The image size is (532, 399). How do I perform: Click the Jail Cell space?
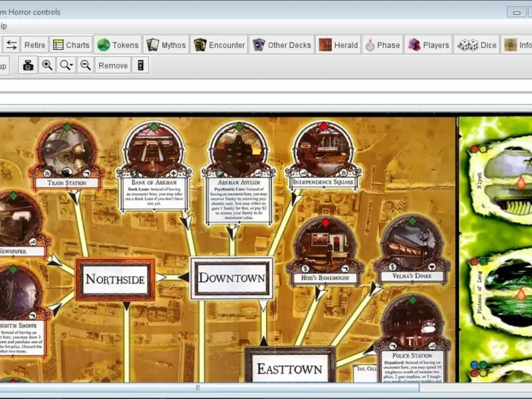pyautogui.click(x=366, y=372)
